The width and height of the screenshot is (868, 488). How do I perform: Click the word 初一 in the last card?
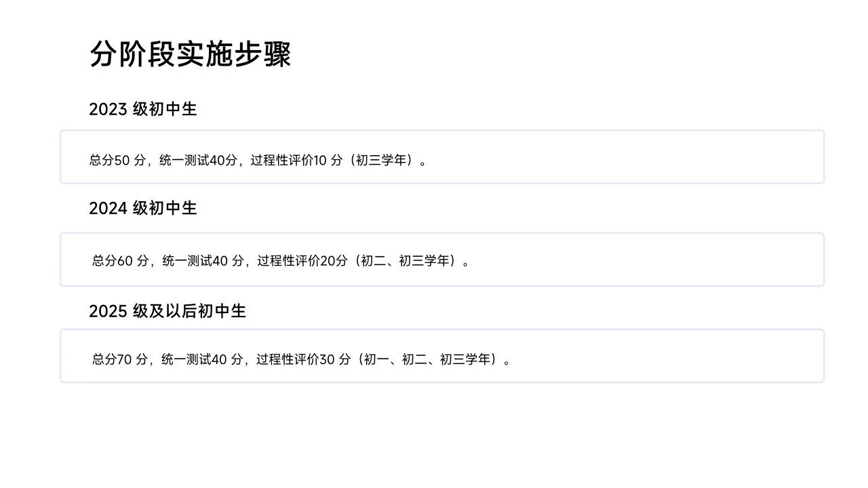tap(376, 360)
